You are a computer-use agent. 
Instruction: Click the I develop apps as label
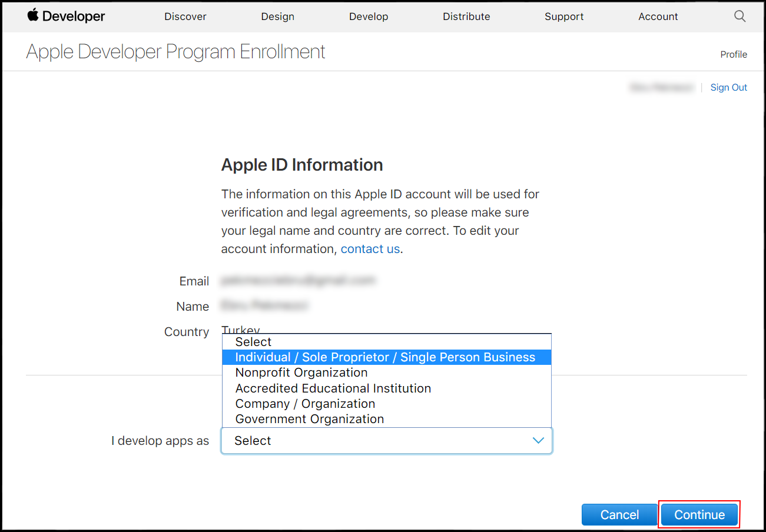[160, 441]
